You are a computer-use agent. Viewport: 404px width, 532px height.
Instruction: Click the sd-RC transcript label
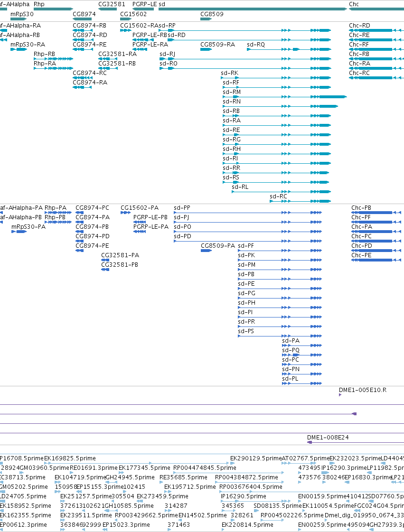pos(278,196)
